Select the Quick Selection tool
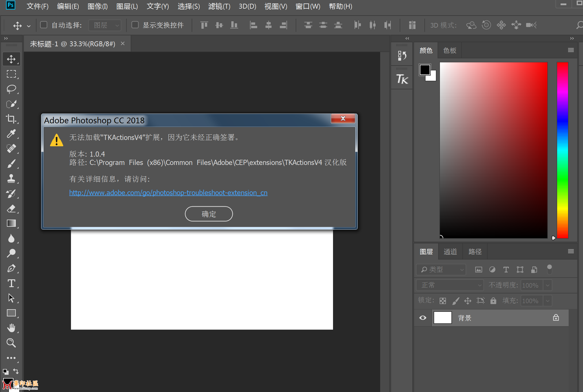This screenshot has width=583, height=392. tap(11, 104)
